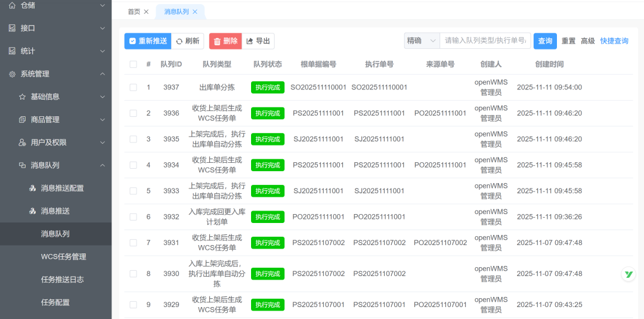Toggle the select-all checkbox in table header
This screenshot has width=644, height=319.
click(133, 64)
